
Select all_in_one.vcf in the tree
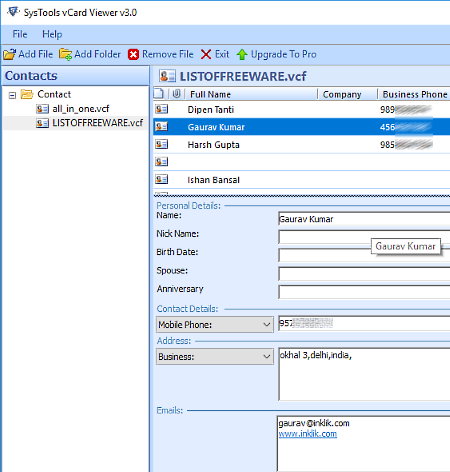click(81, 109)
